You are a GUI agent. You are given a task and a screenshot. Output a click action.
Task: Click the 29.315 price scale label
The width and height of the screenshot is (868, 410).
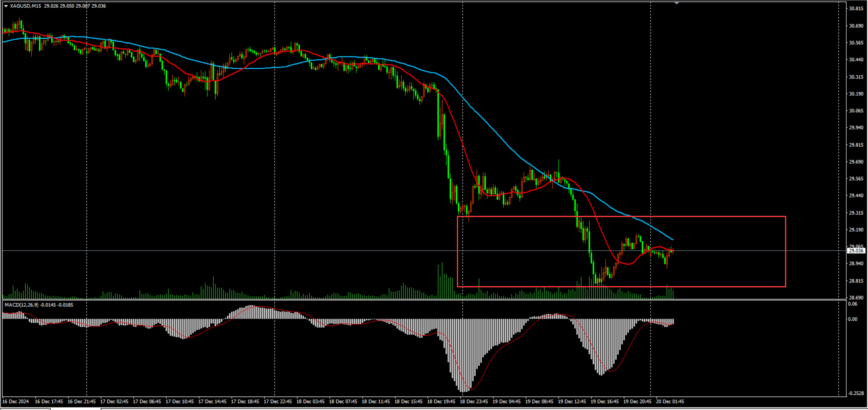click(856, 213)
